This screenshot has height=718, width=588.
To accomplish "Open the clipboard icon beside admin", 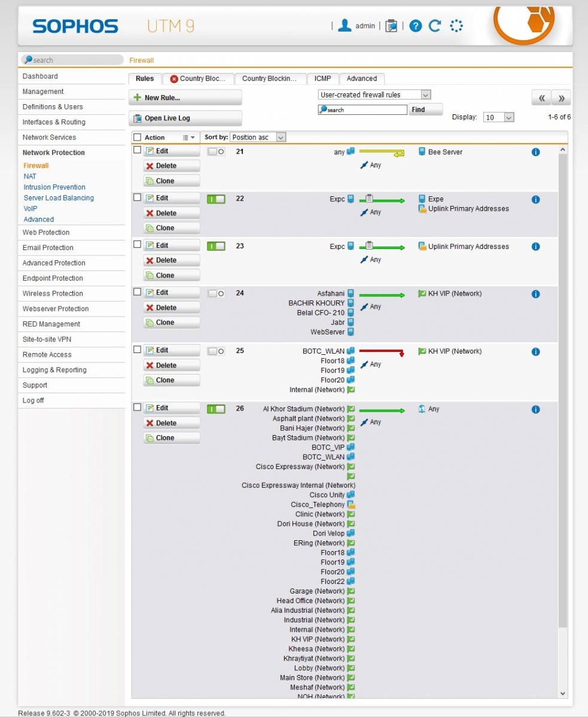I will click(391, 26).
